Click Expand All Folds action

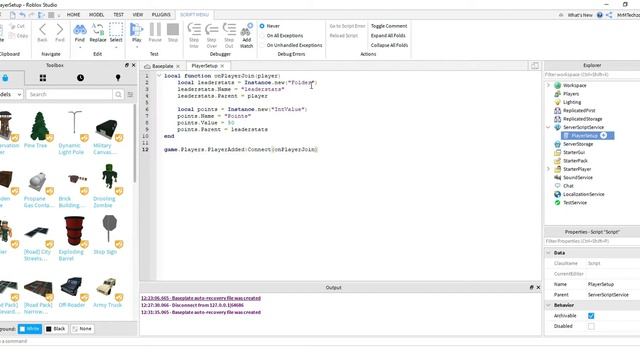click(x=388, y=36)
